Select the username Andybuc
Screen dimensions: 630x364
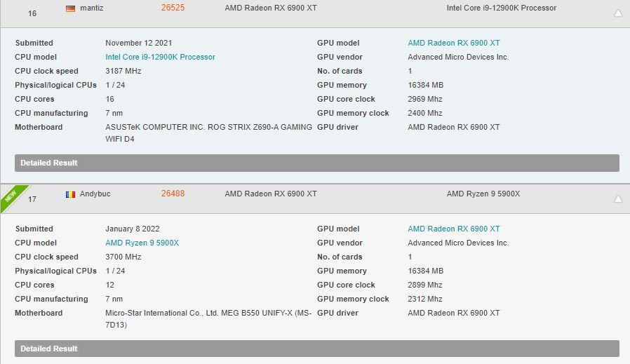95,194
